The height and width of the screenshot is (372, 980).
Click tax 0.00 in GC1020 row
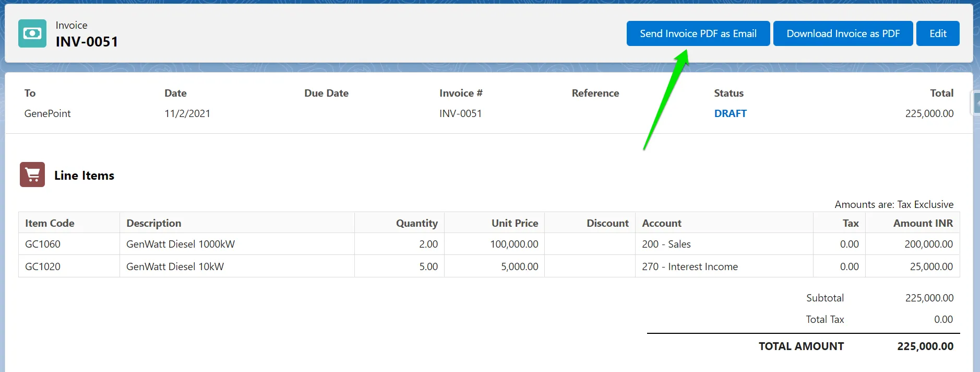[x=849, y=266]
